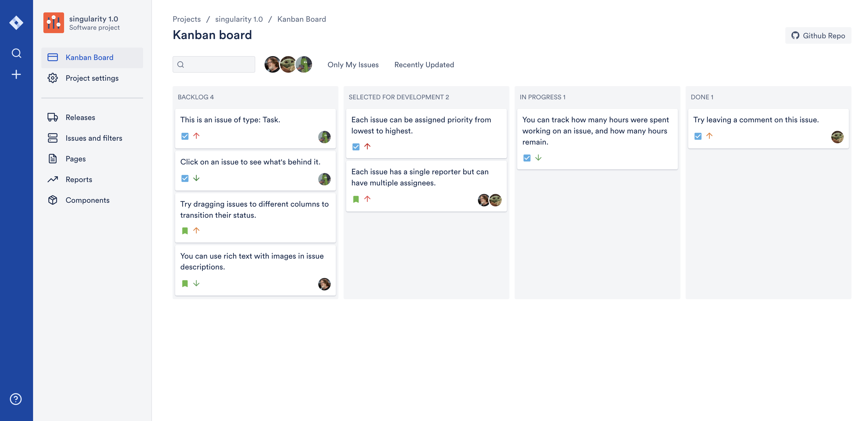Viewport: 868px width, 421px height.
Task: Open search from left navbar icon
Action: click(16, 53)
